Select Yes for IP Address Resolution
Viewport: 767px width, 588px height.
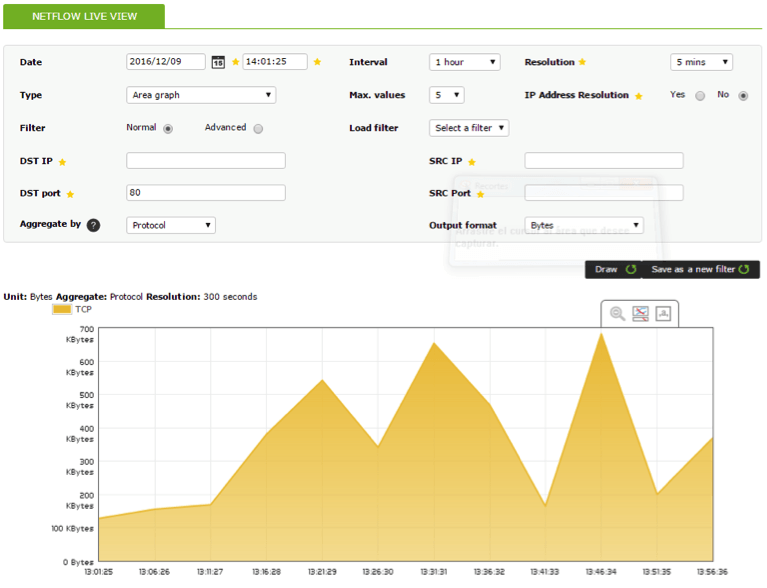[700, 96]
